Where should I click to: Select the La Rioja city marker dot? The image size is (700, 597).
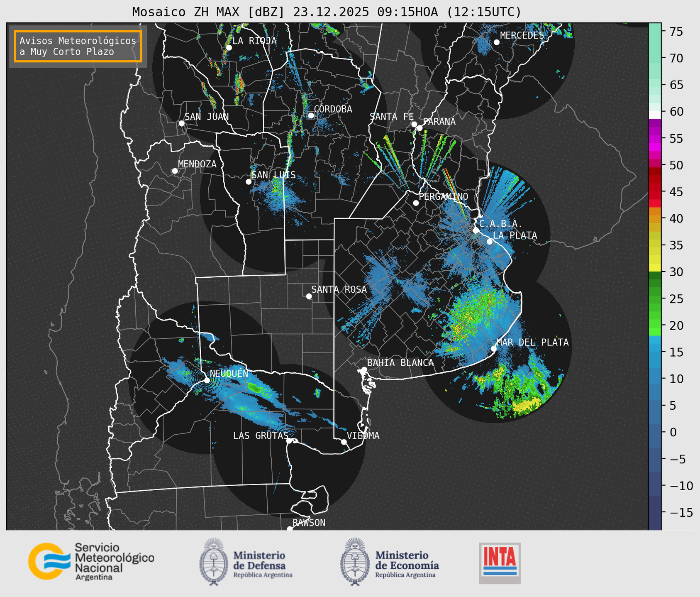(229, 48)
